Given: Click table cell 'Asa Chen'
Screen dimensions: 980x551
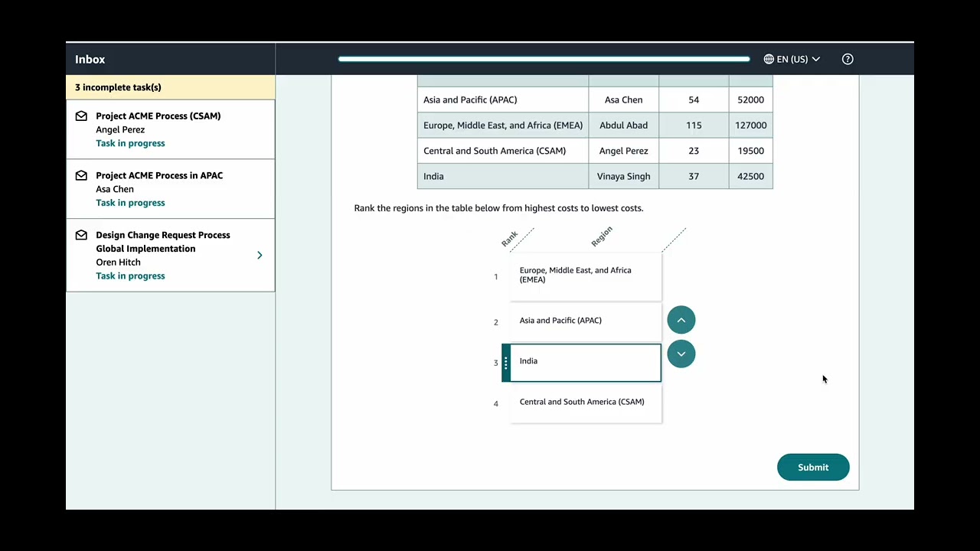Looking at the screenshot, I should 623,99.
